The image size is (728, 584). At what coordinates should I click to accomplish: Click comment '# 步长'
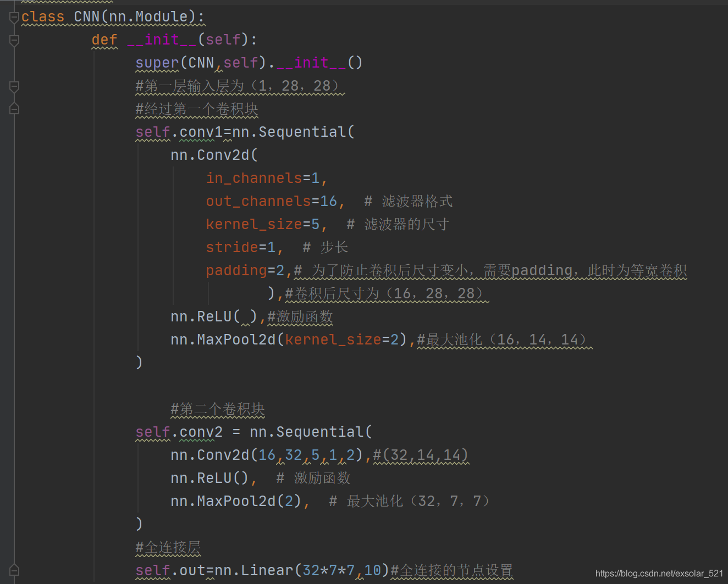tap(326, 248)
